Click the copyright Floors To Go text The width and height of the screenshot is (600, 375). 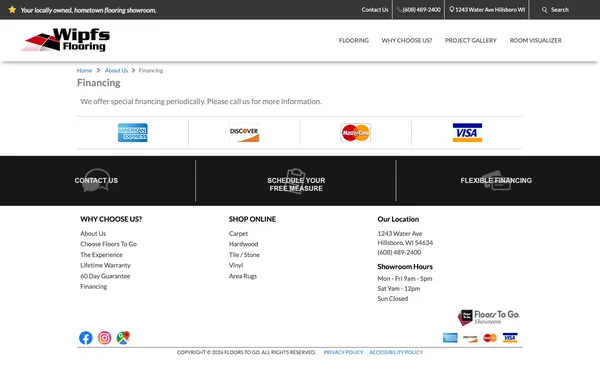[x=246, y=352]
